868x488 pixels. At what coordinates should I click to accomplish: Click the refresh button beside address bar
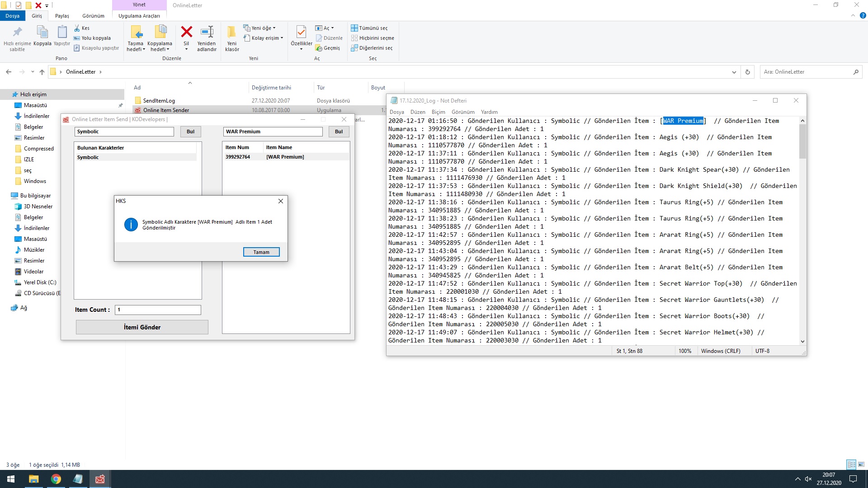coord(747,72)
